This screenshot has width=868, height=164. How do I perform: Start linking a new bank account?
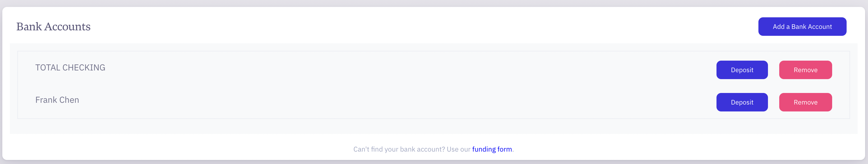pos(802,27)
